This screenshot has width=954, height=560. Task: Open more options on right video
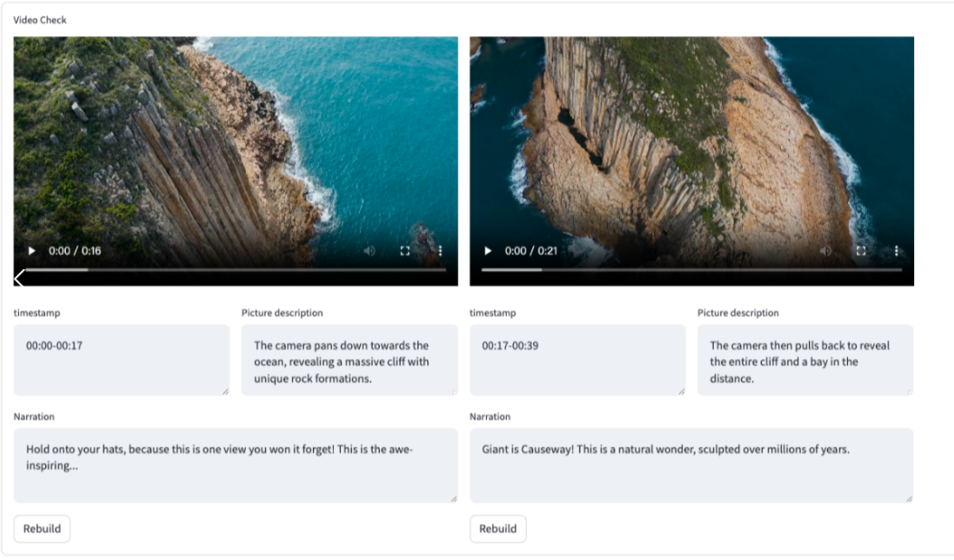[x=896, y=250]
